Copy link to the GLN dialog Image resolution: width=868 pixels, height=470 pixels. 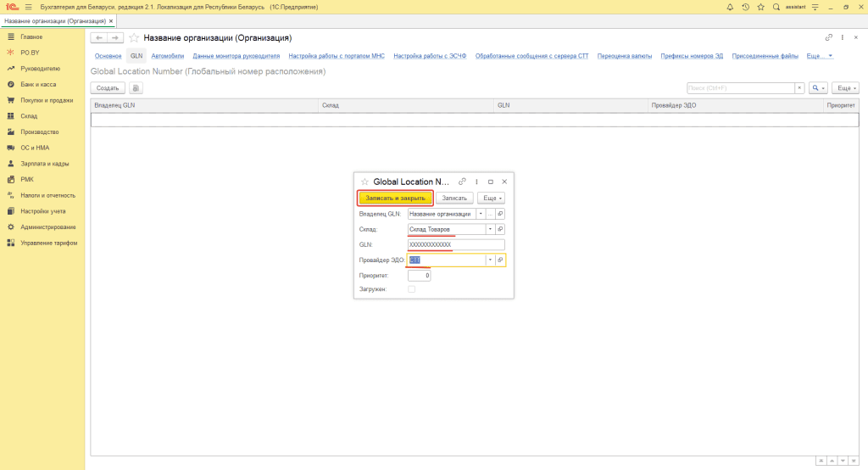[462, 182]
